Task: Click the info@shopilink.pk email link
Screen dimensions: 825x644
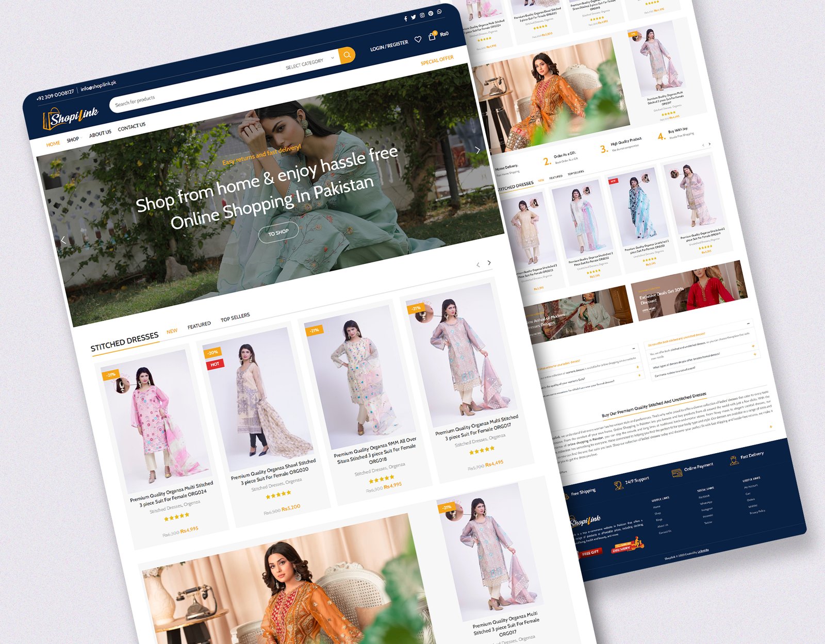Action: coord(98,86)
